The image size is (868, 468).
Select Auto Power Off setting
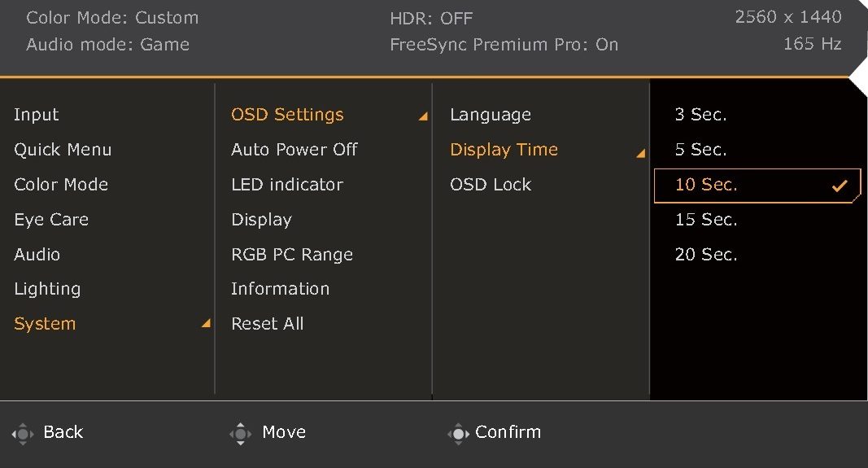(x=294, y=150)
